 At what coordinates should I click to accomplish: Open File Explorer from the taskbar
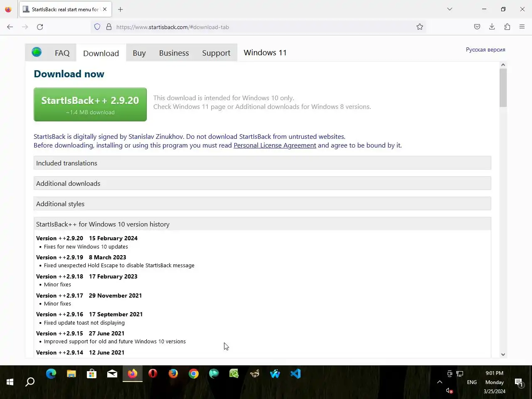click(x=71, y=374)
